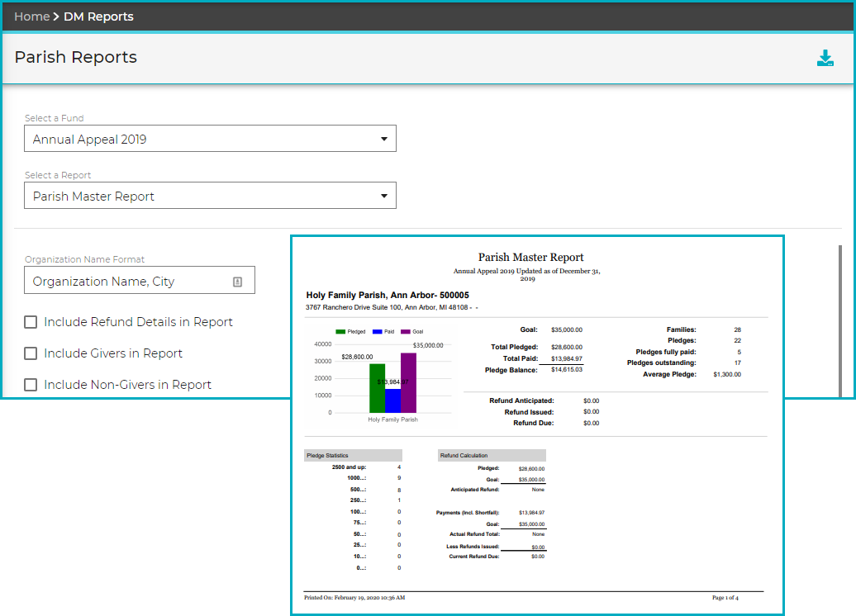Click the purple Goal legend swatch

405,332
